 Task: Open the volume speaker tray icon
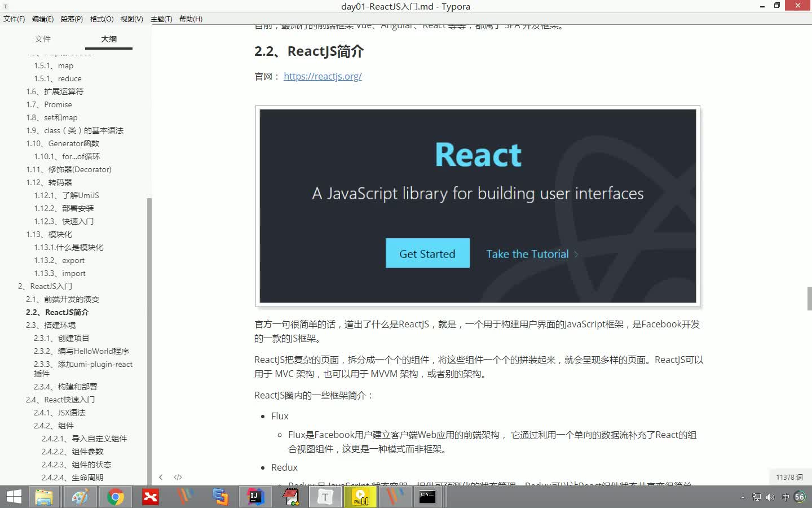click(771, 497)
